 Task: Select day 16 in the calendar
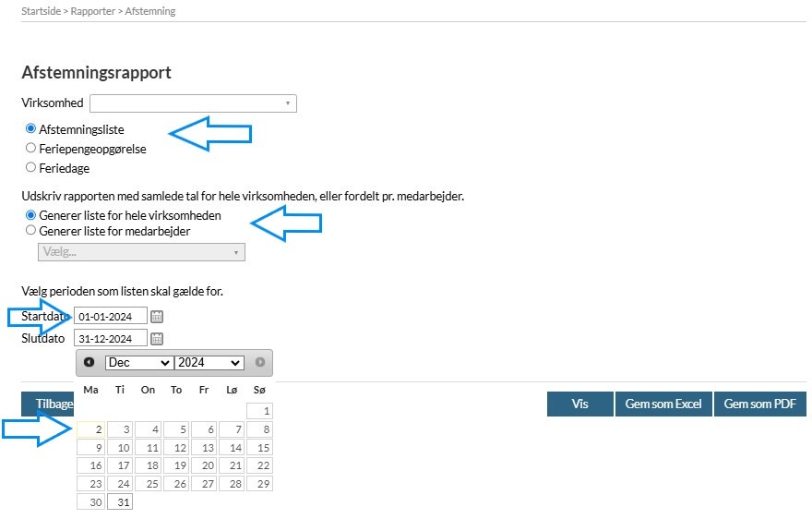[91, 466]
